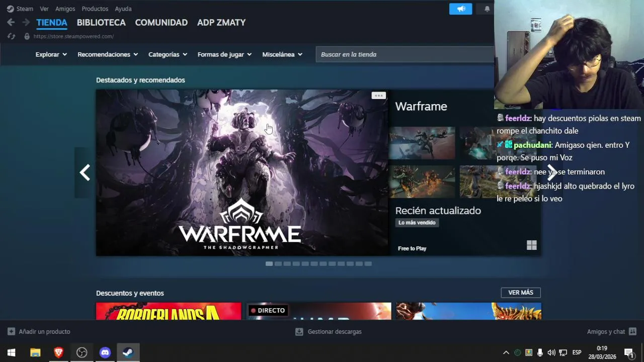Expand the Miscelánea dropdown
Image resolution: width=644 pixels, height=362 pixels.
coord(282,54)
